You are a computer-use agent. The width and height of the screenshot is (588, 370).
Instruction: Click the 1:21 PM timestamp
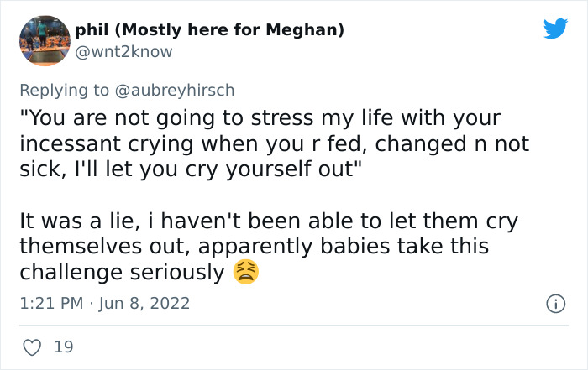tap(50, 303)
